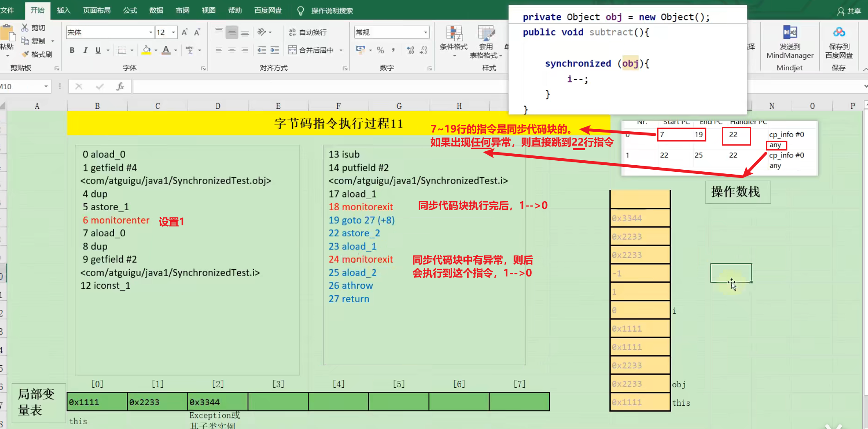Open Format as Table (套用表格格式)
Viewport: 868px width, 429px height.
pyautogui.click(x=486, y=42)
